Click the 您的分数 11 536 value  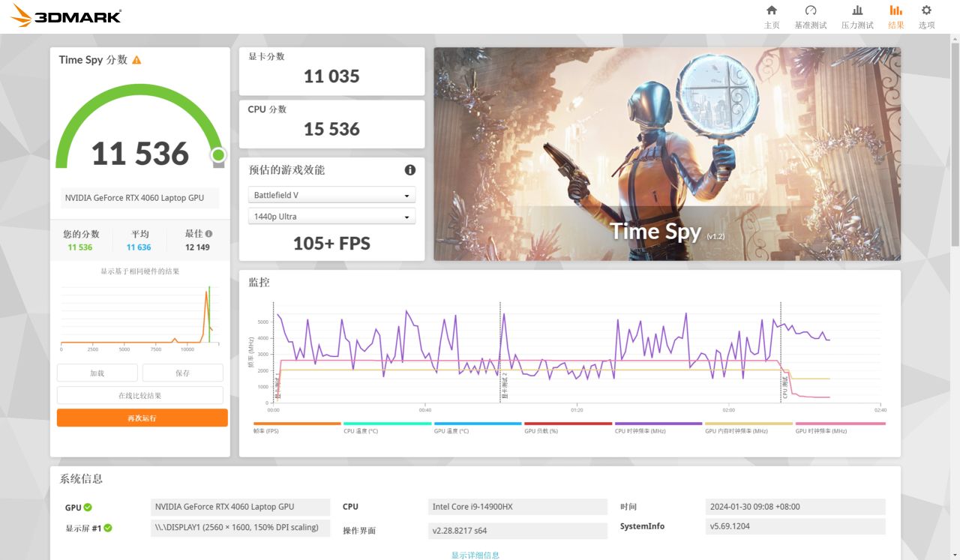pyautogui.click(x=80, y=247)
